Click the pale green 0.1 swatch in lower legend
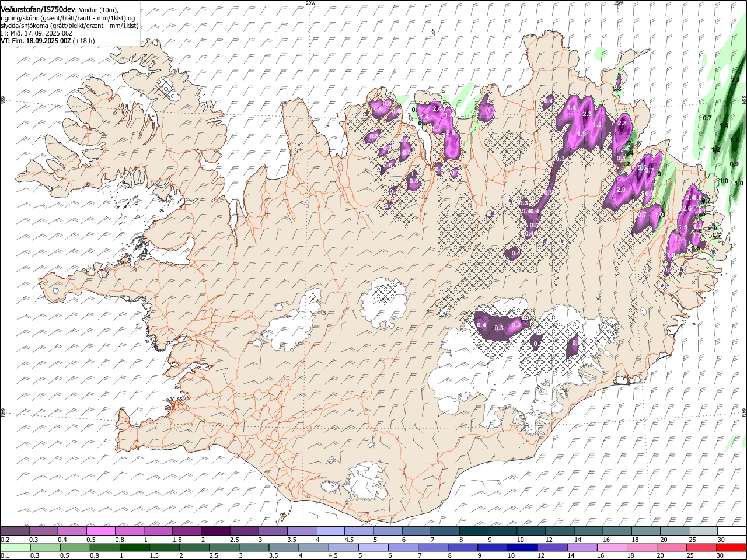The width and height of the screenshot is (747, 560). (15, 548)
